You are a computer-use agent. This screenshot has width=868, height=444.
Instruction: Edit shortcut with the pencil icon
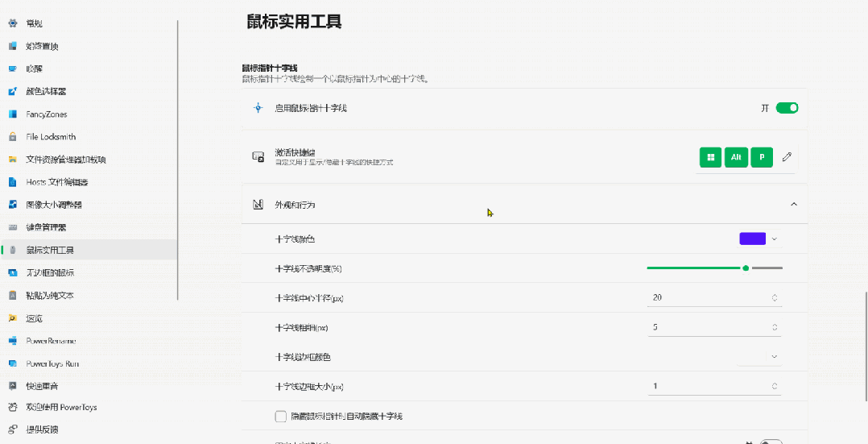[x=787, y=157]
